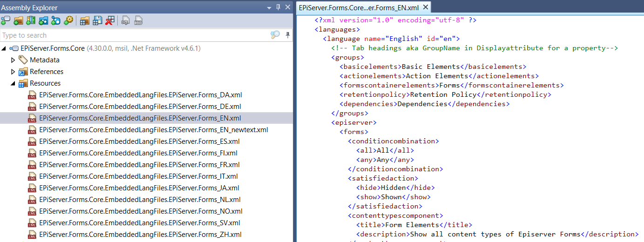Collapse the Resources folder node

tap(13, 83)
